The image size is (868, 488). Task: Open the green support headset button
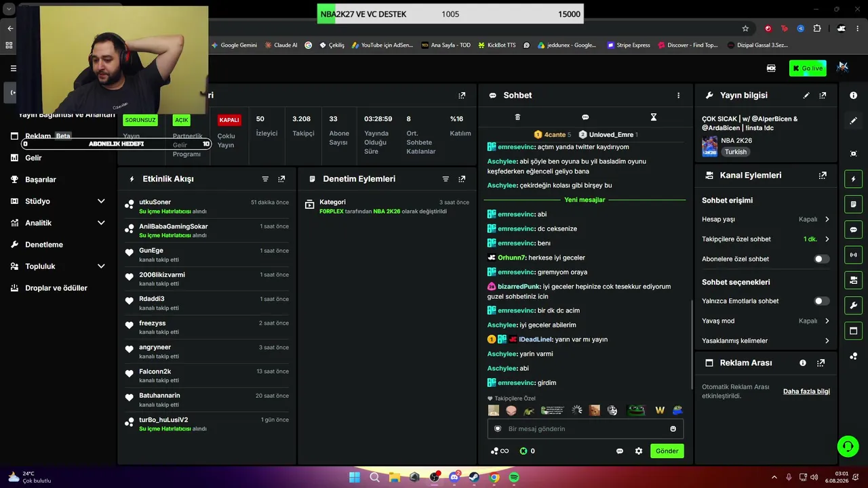click(x=848, y=446)
